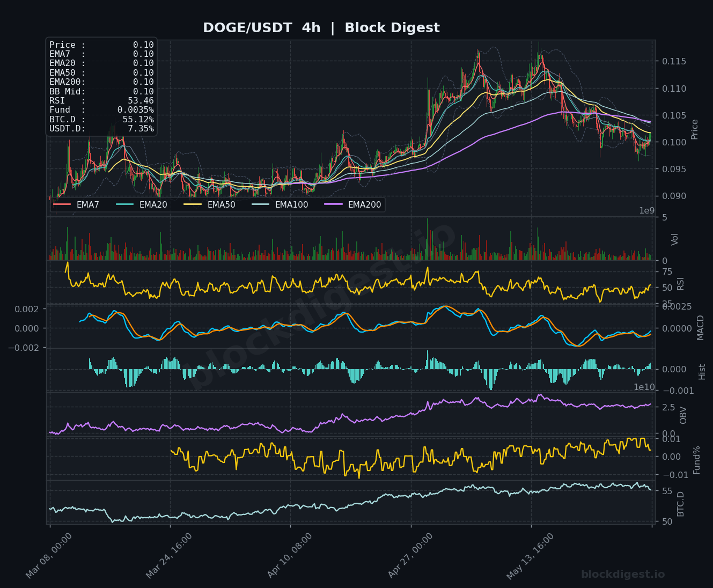
Task: Click the 0.110 price axis tick
Action: [673, 89]
